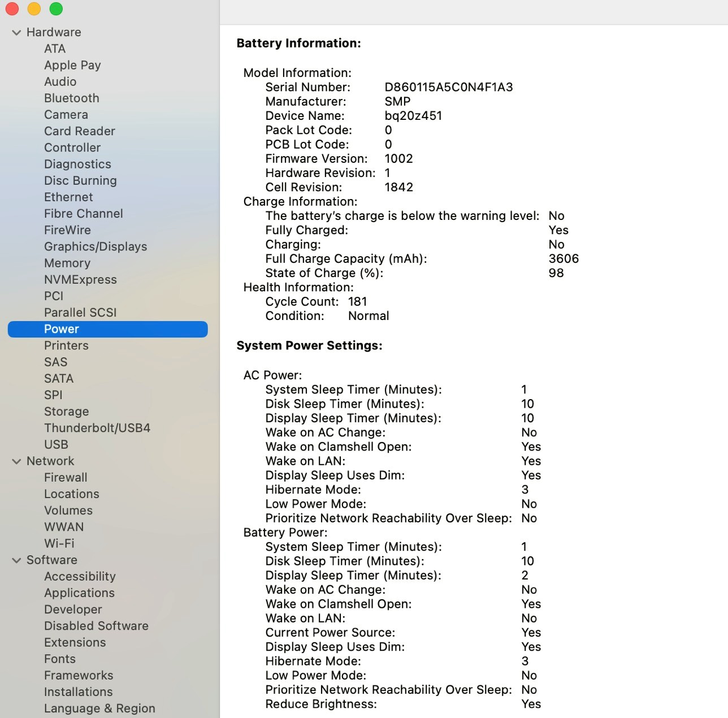Select Bluetooth in the Hardware list
The height and width of the screenshot is (718, 728).
point(71,98)
